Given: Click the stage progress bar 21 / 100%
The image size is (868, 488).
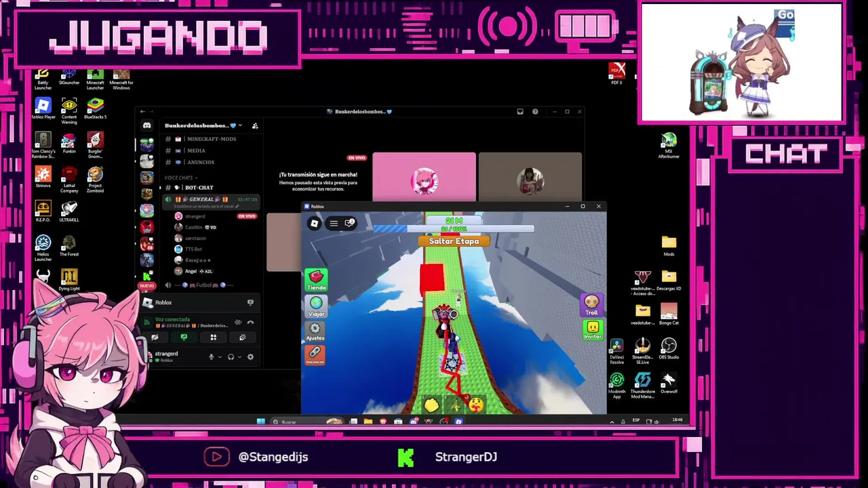Looking at the screenshot, I should 454,229.
